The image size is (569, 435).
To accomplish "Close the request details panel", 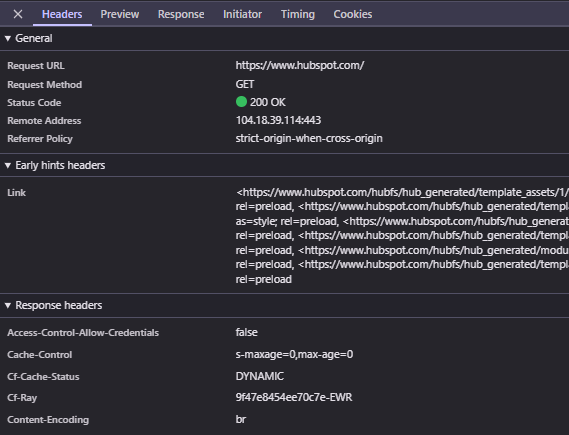I will pos(18,14).
